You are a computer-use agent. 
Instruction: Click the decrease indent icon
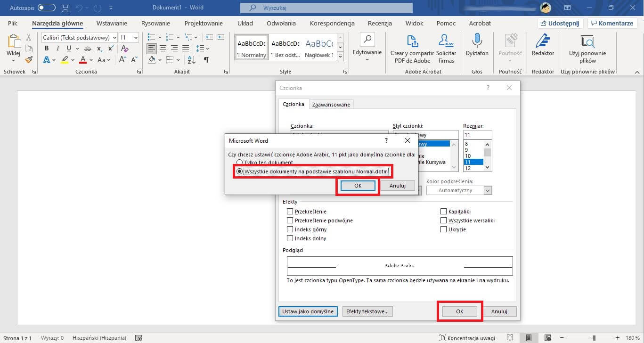click(210, 37)
